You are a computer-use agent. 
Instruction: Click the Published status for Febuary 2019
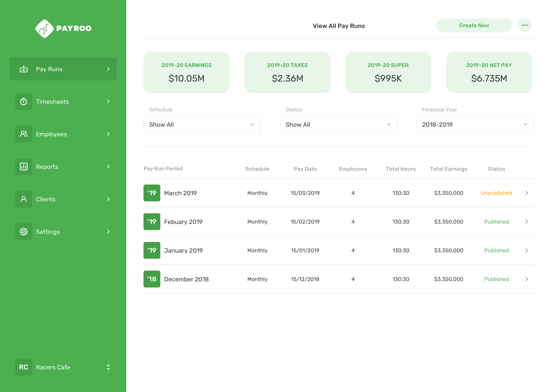pos(496,222)
